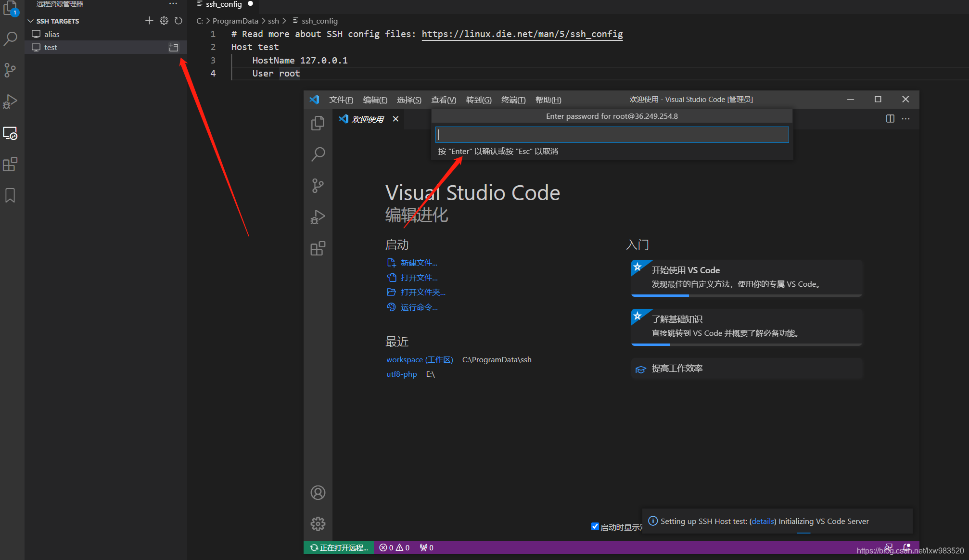
Task: Click ProgramData in breadcrumb path
Action: pos(235,21)
